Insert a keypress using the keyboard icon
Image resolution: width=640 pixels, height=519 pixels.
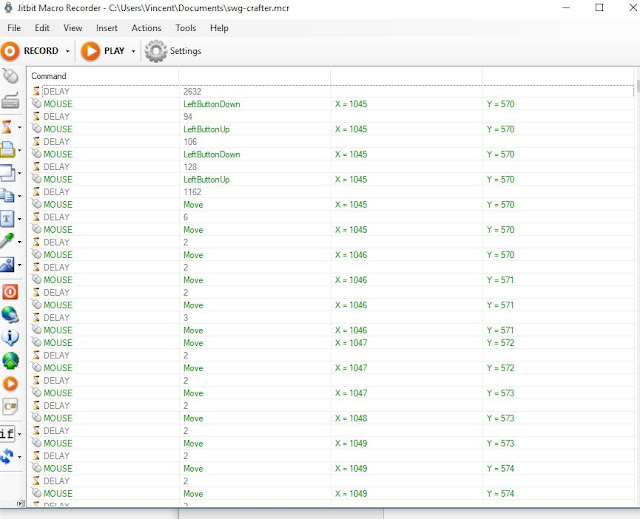10,100
